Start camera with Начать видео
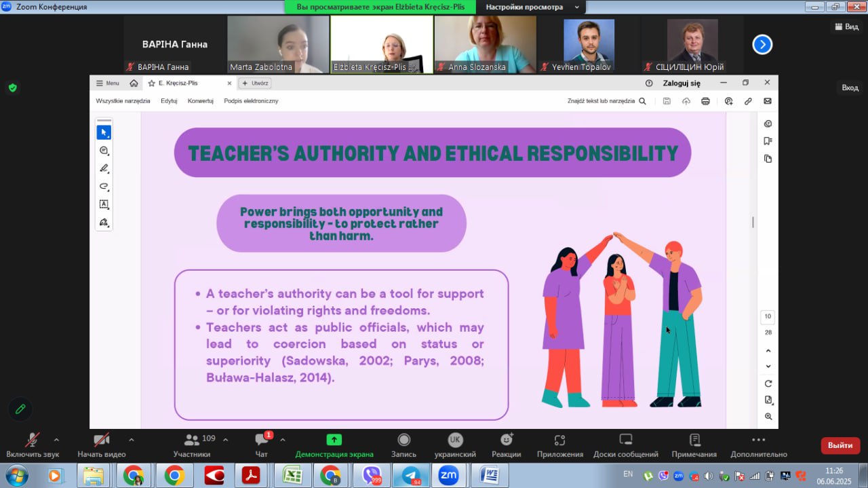The image size is (868, 488). pos(102,440)
